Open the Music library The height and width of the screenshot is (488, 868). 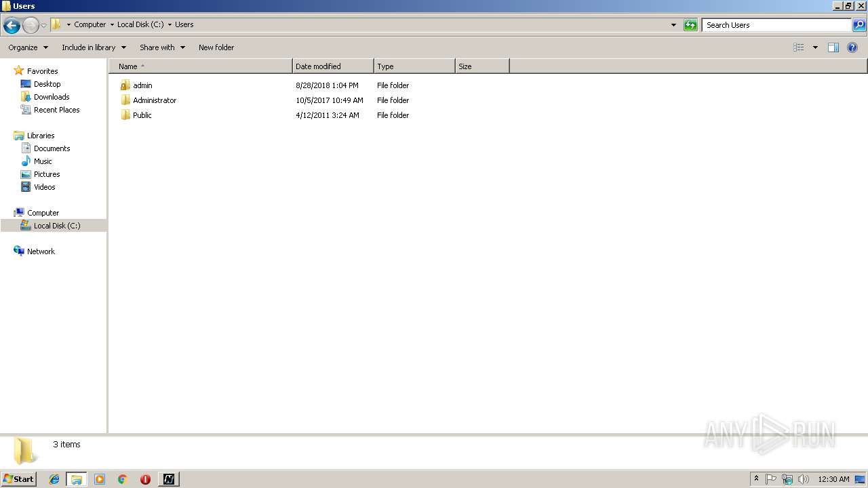(43, 161)
